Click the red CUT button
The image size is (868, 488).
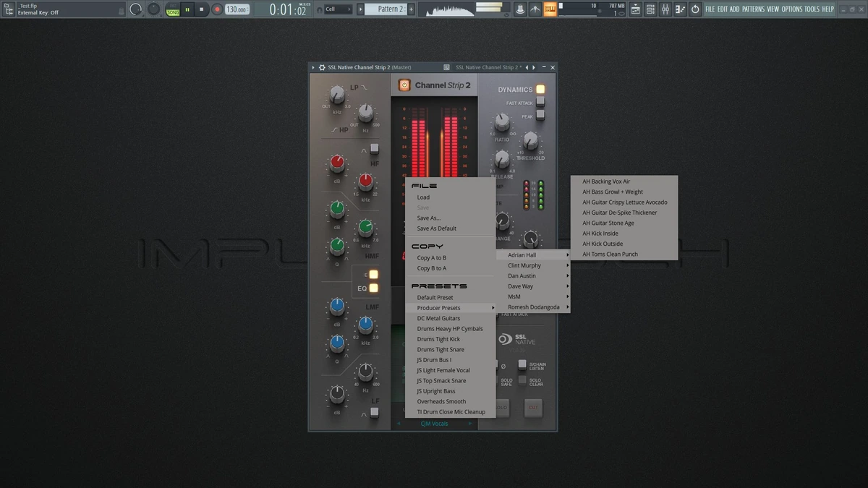click(x=533, y=408)
